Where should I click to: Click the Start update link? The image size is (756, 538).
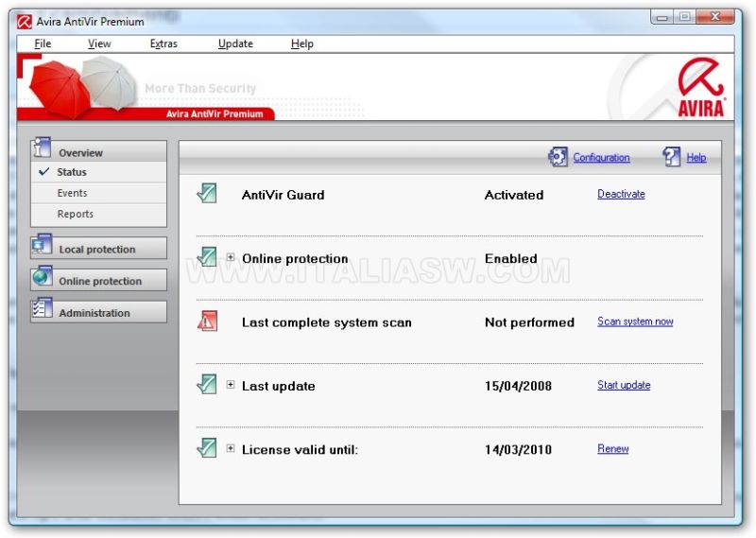(624, 385)
